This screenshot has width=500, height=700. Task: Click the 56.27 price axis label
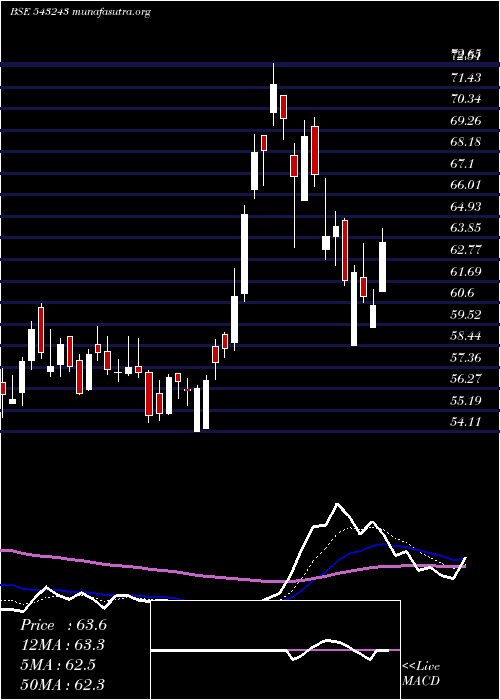pos(466,379)
